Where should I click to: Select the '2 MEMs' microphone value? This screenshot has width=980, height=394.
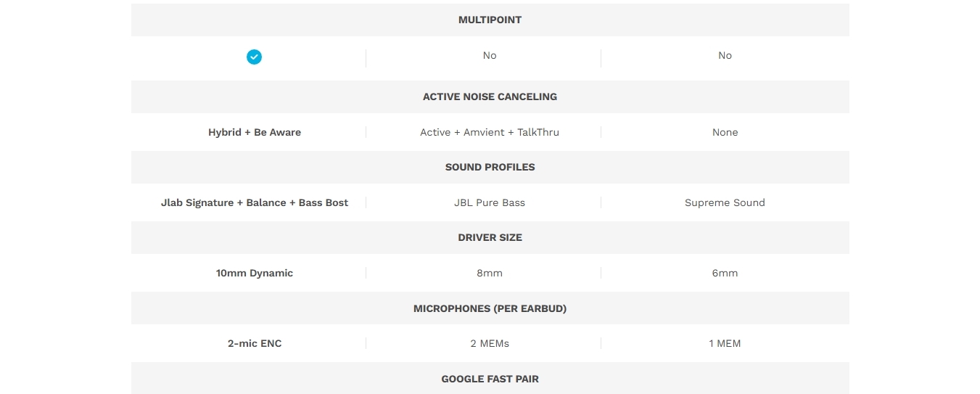[x=490, y=344]
